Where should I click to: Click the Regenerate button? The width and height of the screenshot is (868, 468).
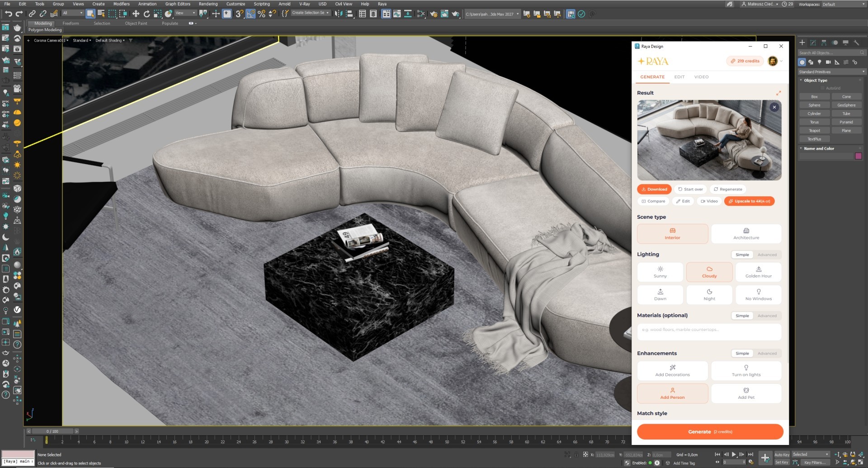pos(727,189)
